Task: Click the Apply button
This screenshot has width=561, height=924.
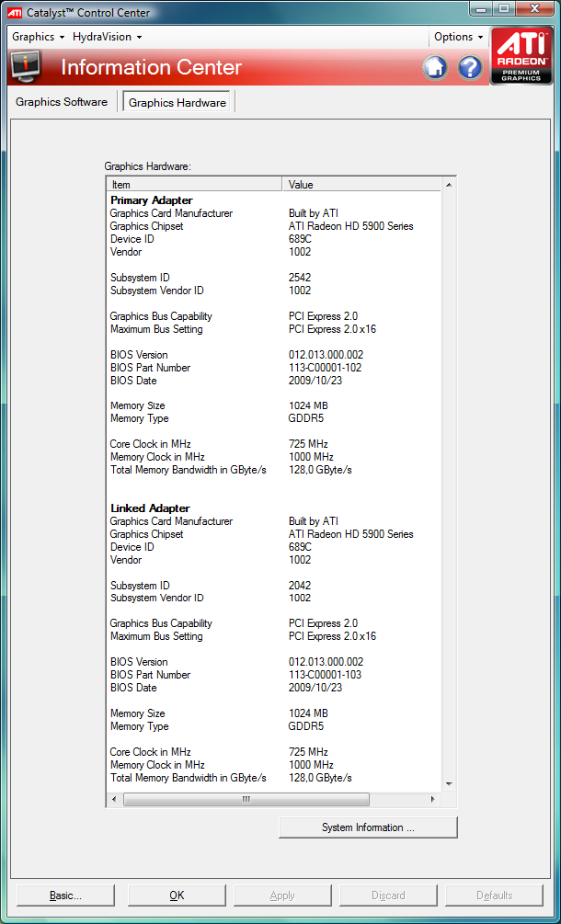Action: (x=282, y=895)
